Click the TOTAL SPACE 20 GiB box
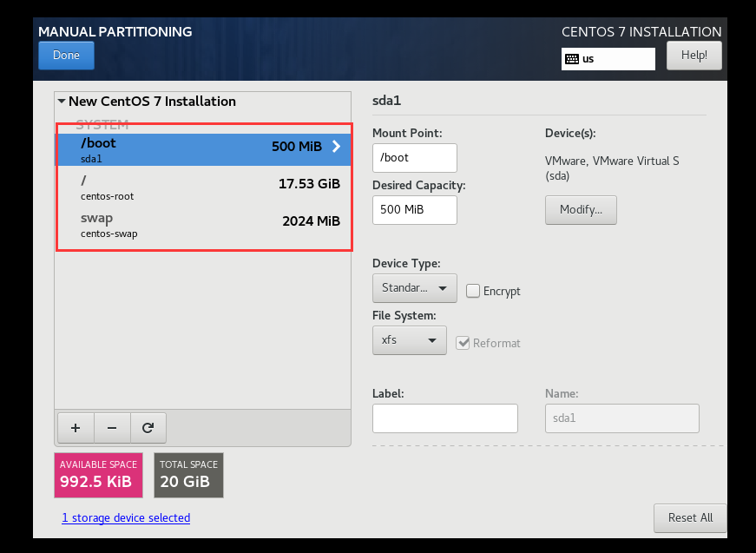 pyautogui.click(x=188, y=475)
